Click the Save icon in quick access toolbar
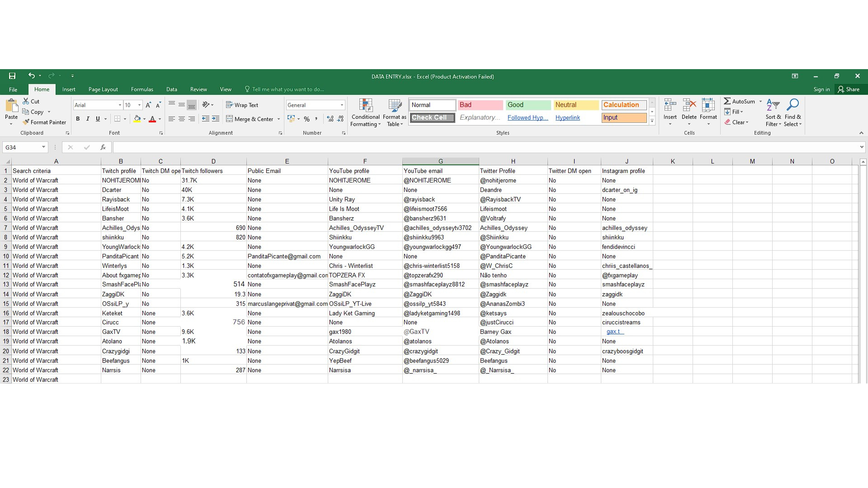The height and width of the screenshot is (488, 868). pyautogui.click(x=12, y=76)
